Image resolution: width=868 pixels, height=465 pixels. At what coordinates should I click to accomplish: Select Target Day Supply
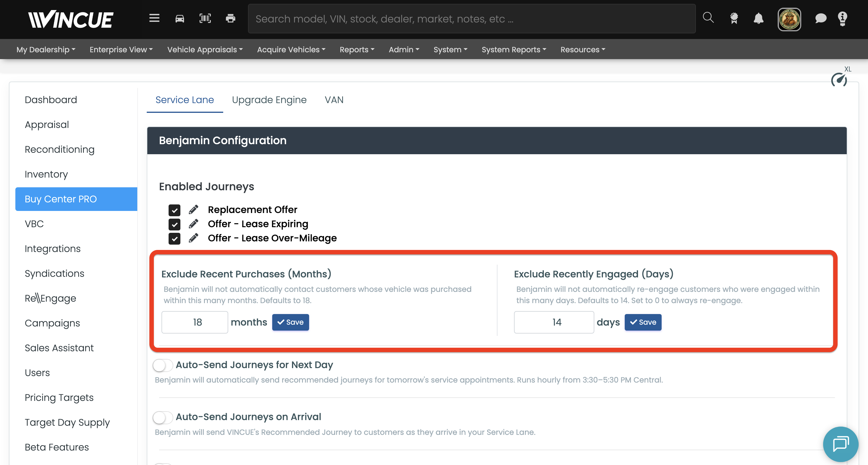(76, 422)
